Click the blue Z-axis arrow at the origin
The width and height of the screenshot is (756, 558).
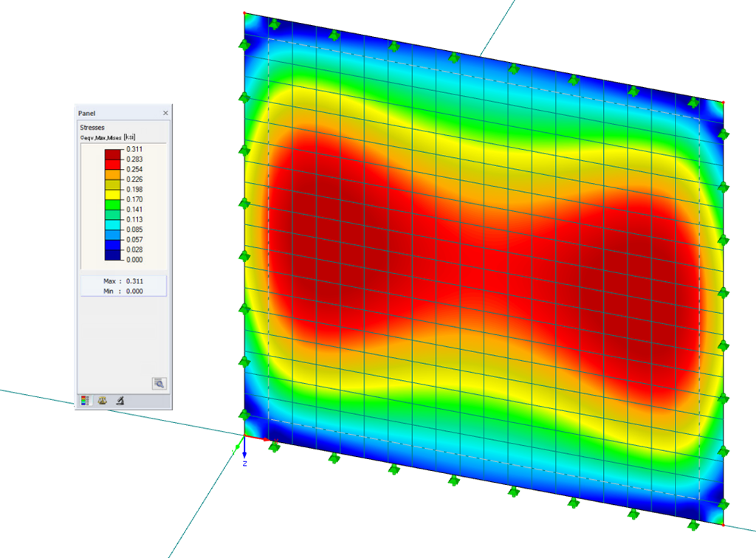[x=244, y=452]
